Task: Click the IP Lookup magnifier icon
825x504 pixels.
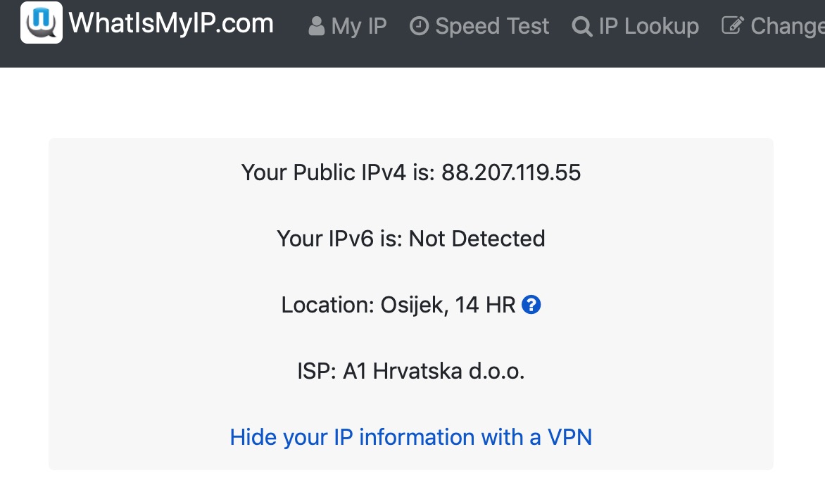Action: [x=582, y=27]
